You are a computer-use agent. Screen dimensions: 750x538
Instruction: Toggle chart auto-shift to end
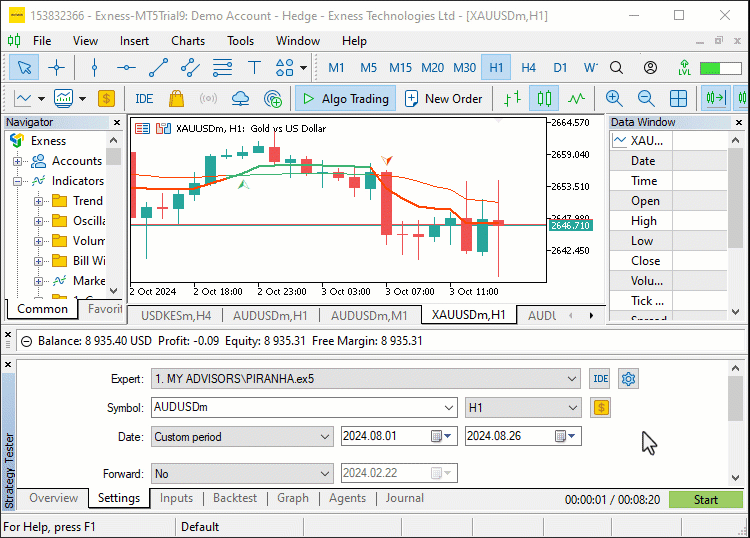pyautogui.click(x=716, y=99)
